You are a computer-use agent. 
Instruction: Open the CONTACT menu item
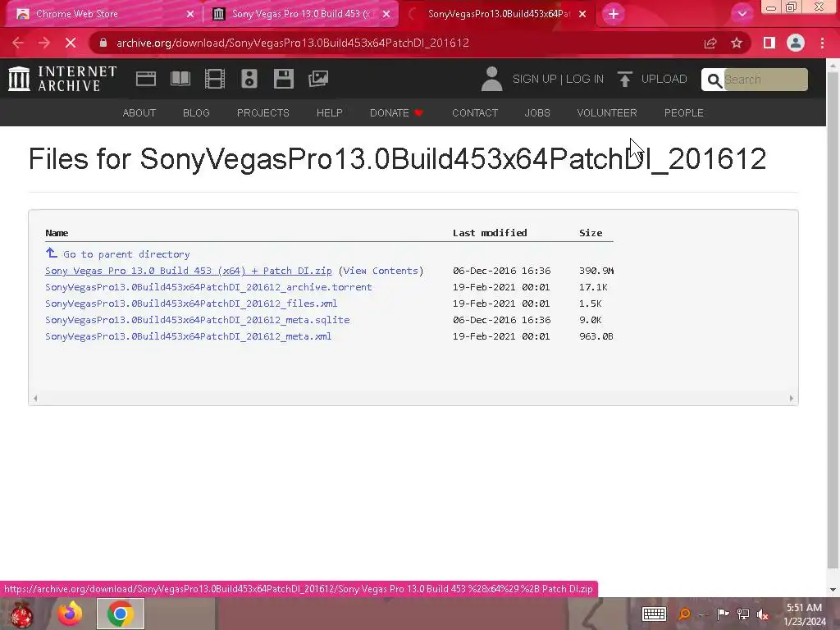[x=475, y=113]
